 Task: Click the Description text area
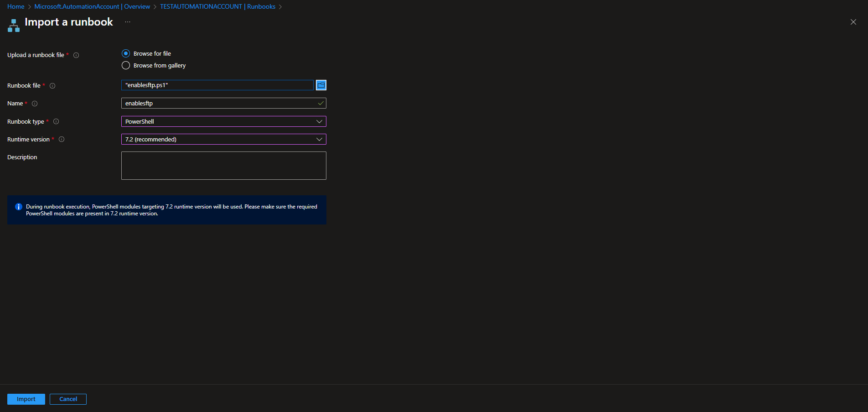[x=224, y=166]
